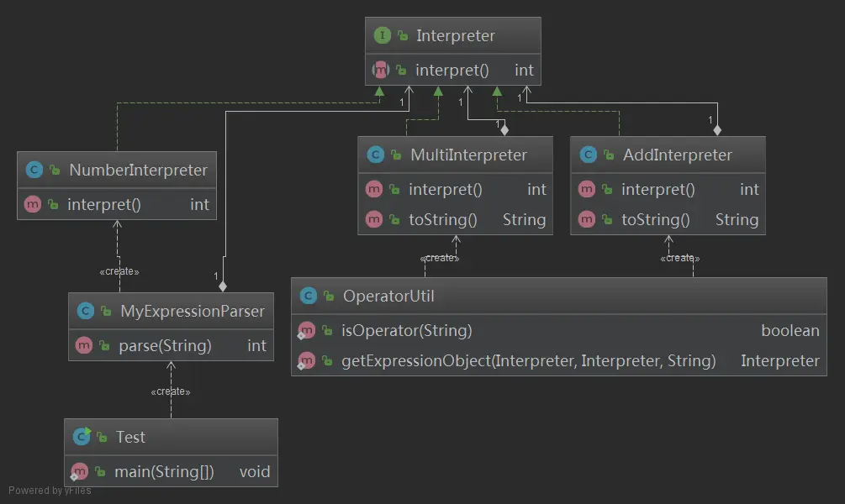Click the class icon of OperatorUtil

[x=309, y=297]
